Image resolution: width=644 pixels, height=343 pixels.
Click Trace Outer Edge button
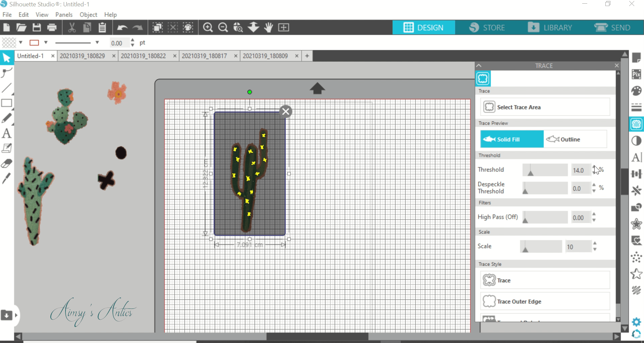(x=545, y=301)
